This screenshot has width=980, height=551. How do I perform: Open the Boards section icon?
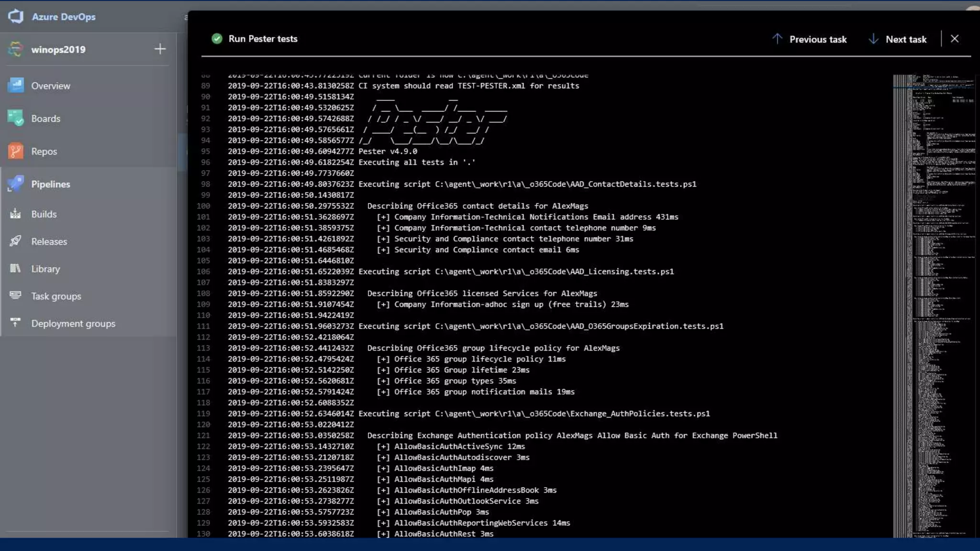[x=16, y=118]
